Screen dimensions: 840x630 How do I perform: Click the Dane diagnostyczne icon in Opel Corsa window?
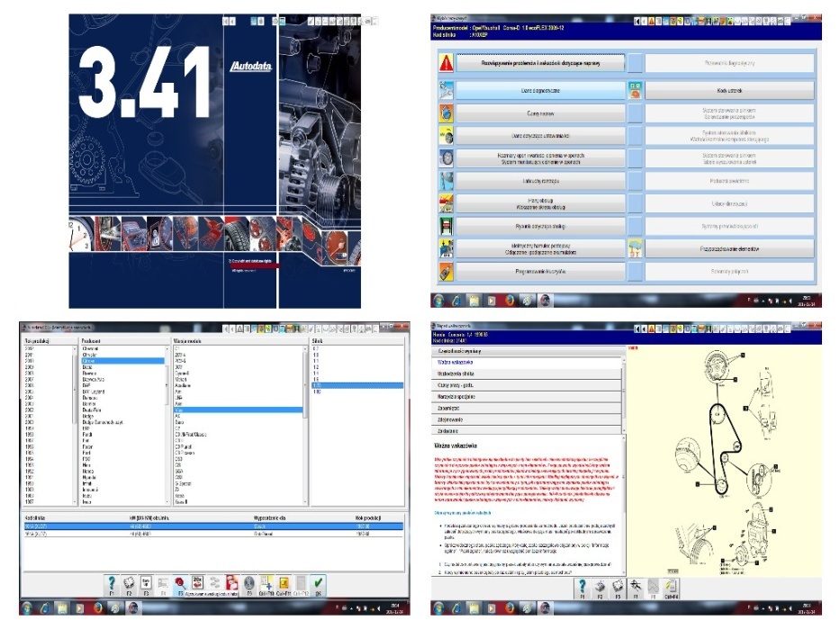click(446, 91)
